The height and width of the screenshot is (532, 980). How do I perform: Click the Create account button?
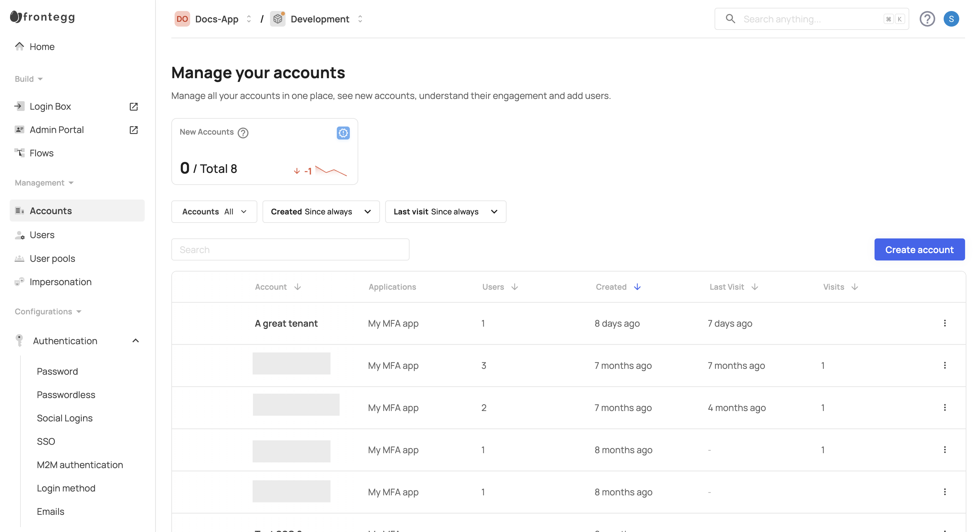[x=919, y=249]
